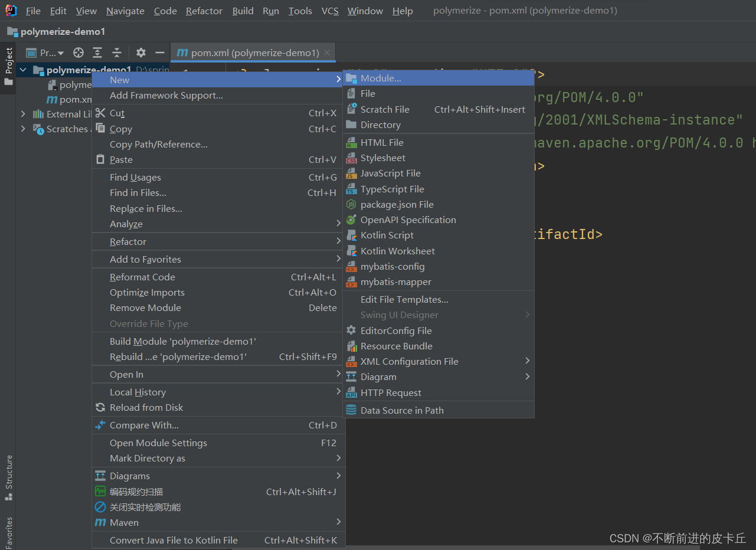The width and height of the screenshot is (756, 550).
Task: Click the Collapse All icon in the Project panel
Action: click(x=117, y=53)
